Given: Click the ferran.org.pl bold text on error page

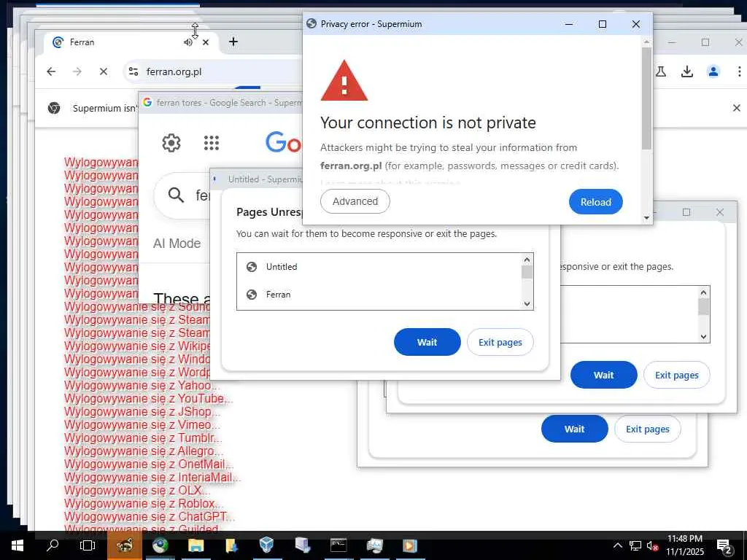Looking at the screenshot, I should pos(351,166).
